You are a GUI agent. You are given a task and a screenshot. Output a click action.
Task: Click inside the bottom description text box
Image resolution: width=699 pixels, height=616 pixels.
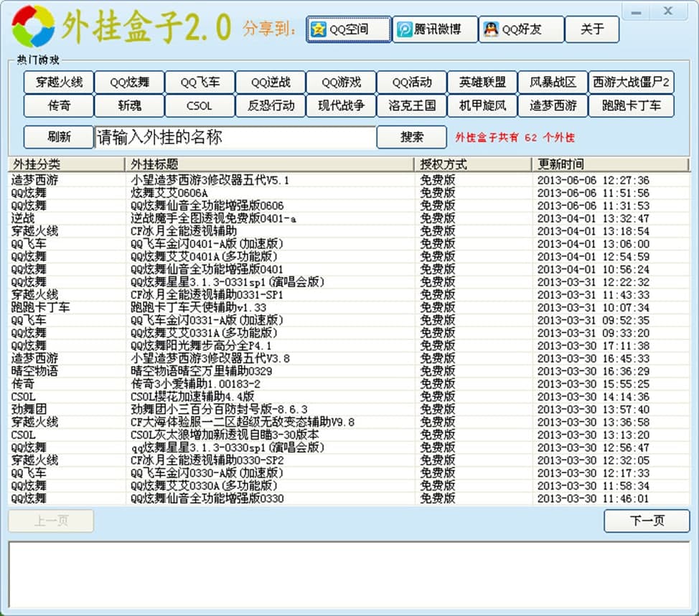(349, 575)
